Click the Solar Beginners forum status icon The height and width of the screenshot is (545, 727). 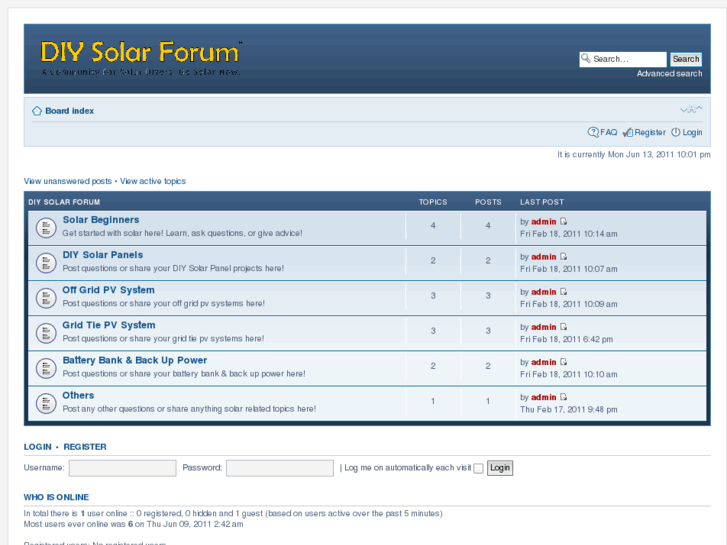(45, 227)
